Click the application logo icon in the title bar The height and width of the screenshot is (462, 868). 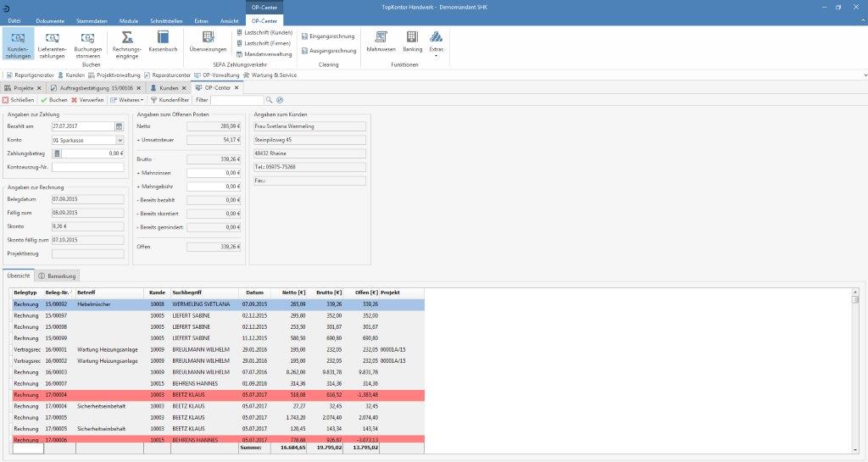(5, 8)
